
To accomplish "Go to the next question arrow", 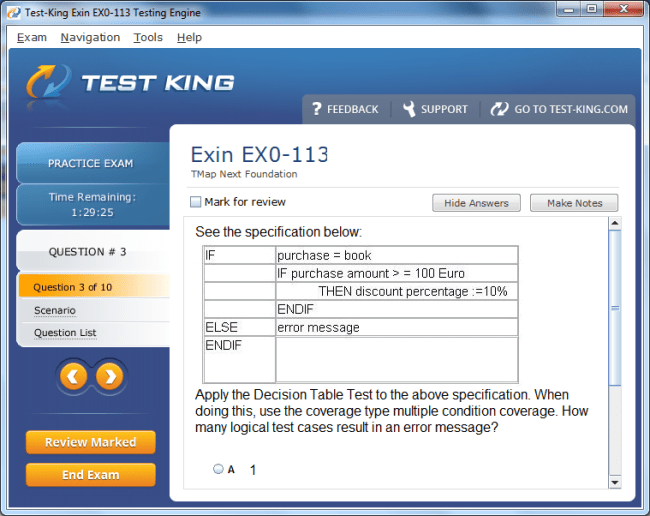I will point(110,377).
